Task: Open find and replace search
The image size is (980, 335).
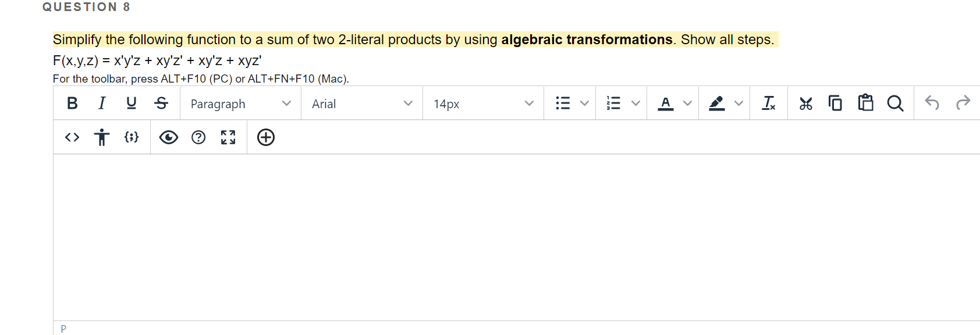Action: [896, 103]
